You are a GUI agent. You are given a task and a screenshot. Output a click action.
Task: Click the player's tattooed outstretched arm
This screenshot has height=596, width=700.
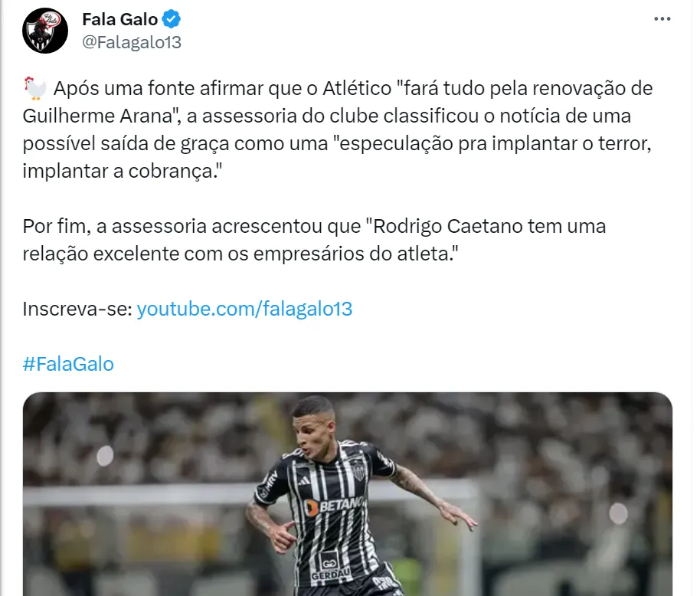(x=432, y=495)
